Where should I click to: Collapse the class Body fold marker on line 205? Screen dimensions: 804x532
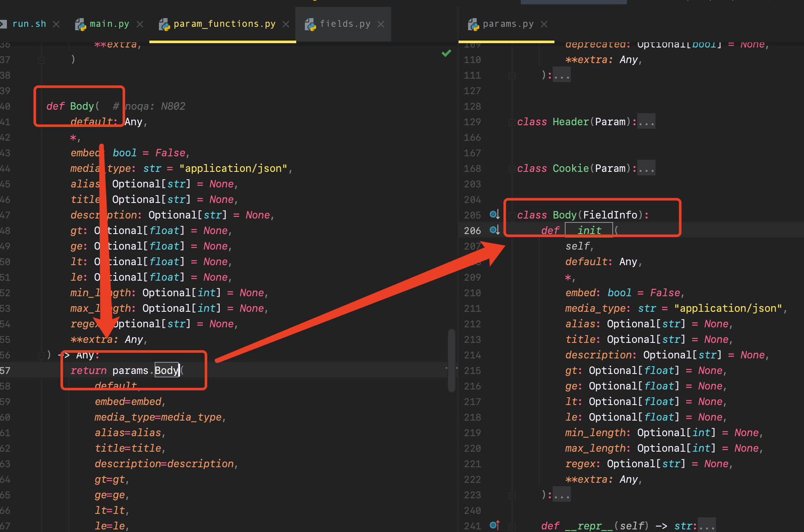pyautogui.click(x=512, y=215)
